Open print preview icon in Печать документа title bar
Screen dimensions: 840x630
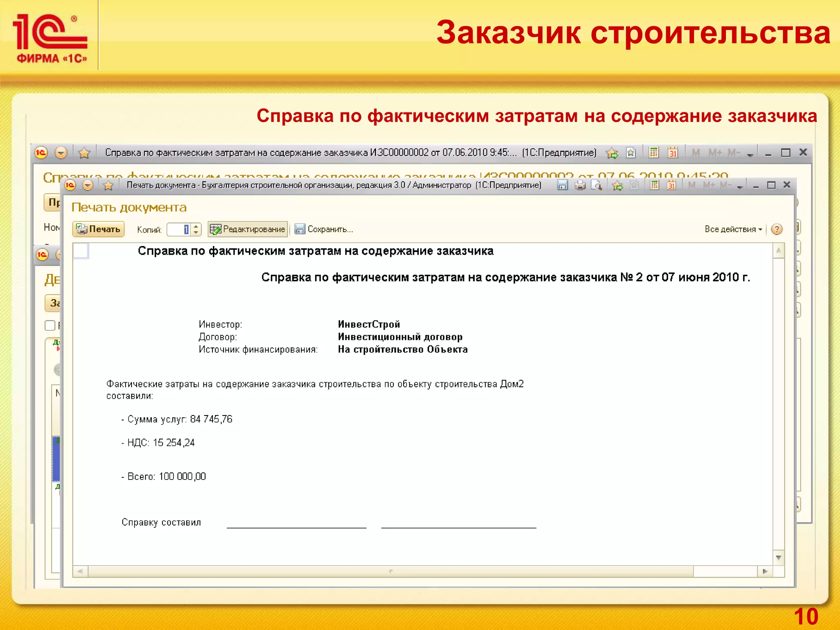tap(596, 185)
